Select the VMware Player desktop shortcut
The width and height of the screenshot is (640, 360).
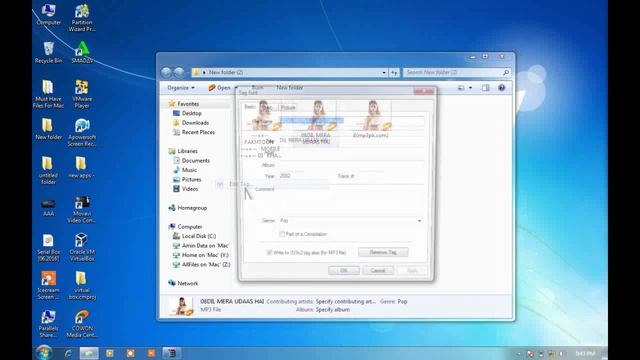pos(82,94)
